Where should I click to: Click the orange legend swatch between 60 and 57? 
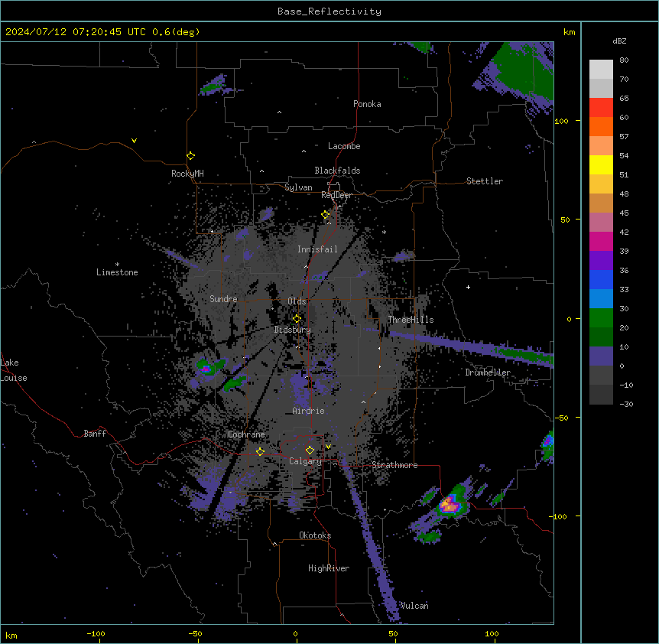(x=601, y=126)
